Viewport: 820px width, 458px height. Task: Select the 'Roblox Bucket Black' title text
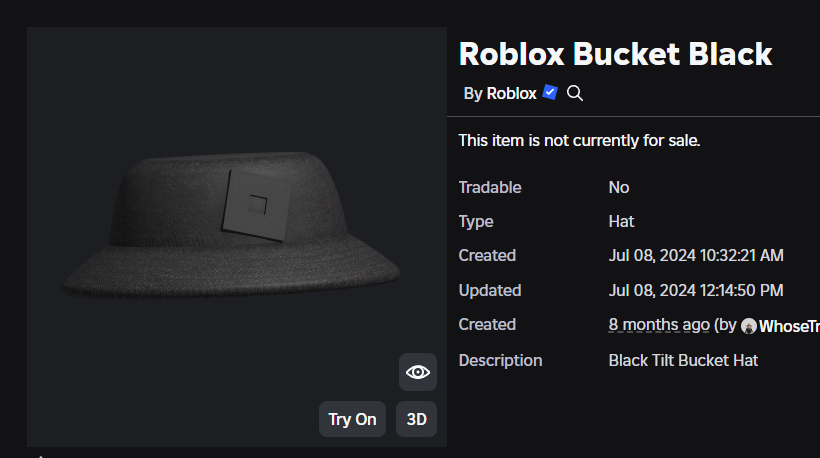pos(615,54)
